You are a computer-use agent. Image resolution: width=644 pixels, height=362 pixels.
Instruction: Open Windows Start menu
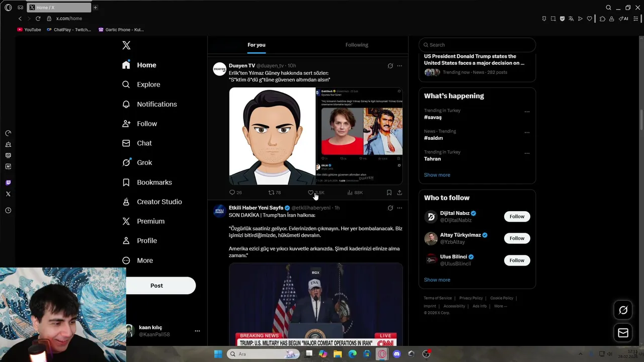[x=218, y=354]
